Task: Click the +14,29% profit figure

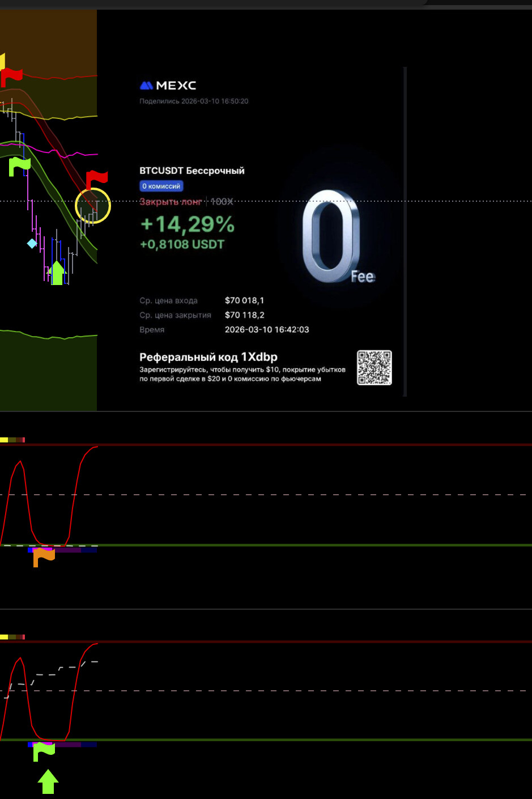Action: pyautogui.click(x=188, y=224)
